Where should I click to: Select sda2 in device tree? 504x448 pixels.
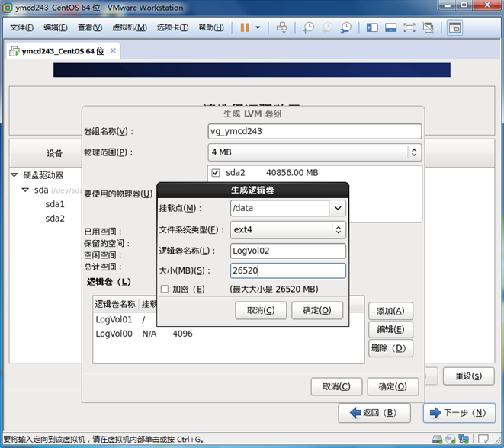pyautogui.click(x=55, y=219)
